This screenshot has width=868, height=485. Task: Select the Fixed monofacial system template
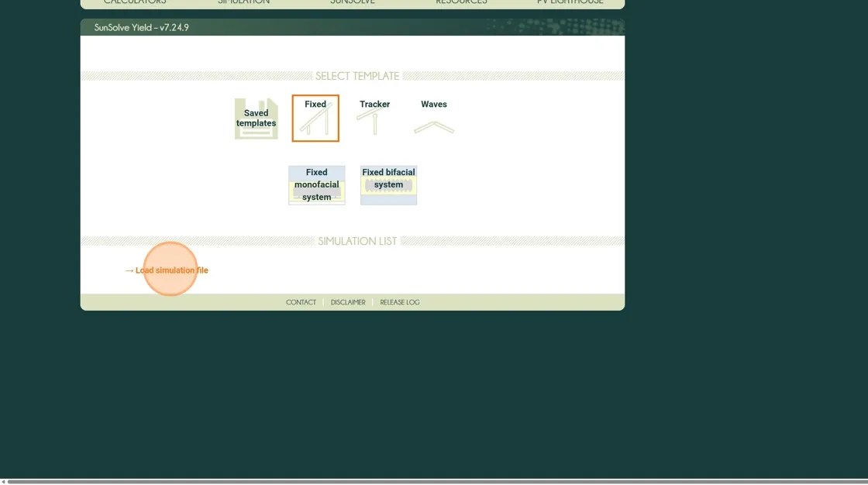[316, 185]
